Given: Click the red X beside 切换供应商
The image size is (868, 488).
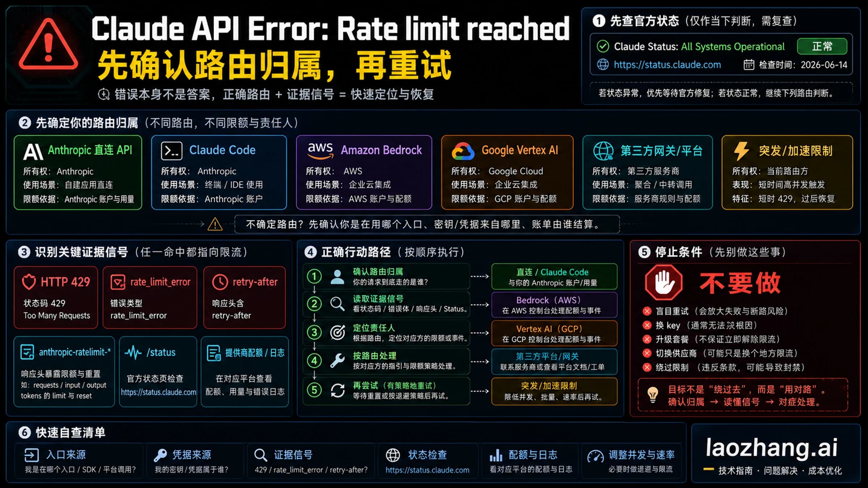Looking at the screenshot, I should pyautogui.click(x=647, y=354).
